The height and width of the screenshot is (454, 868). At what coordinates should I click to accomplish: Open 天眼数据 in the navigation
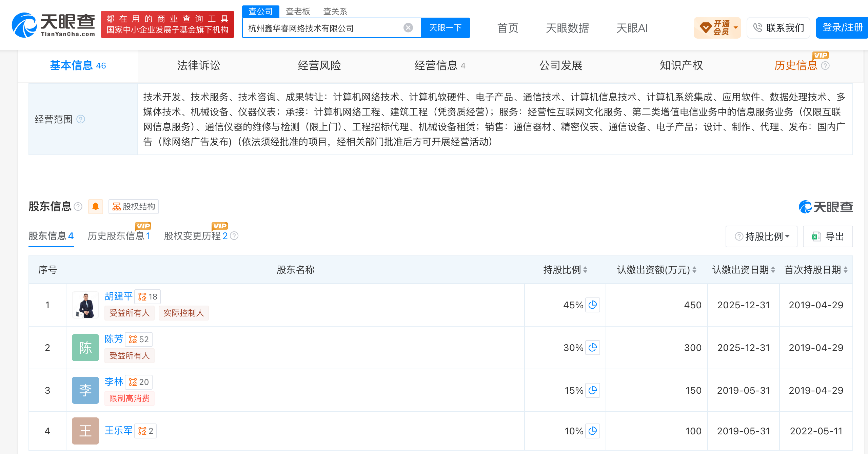coord(568,28)
